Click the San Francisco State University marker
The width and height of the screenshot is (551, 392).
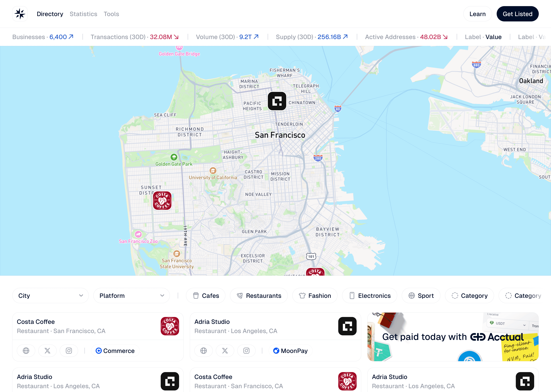(177, 254)
